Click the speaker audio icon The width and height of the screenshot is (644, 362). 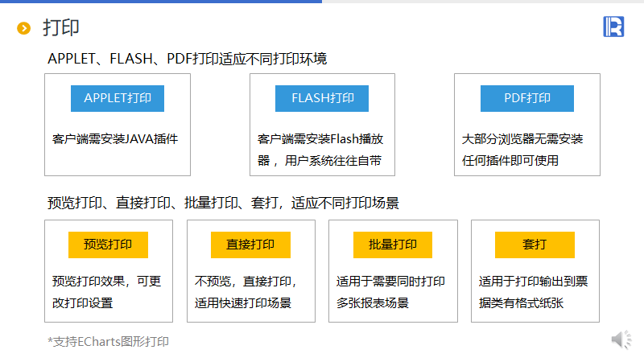(621, 339)
